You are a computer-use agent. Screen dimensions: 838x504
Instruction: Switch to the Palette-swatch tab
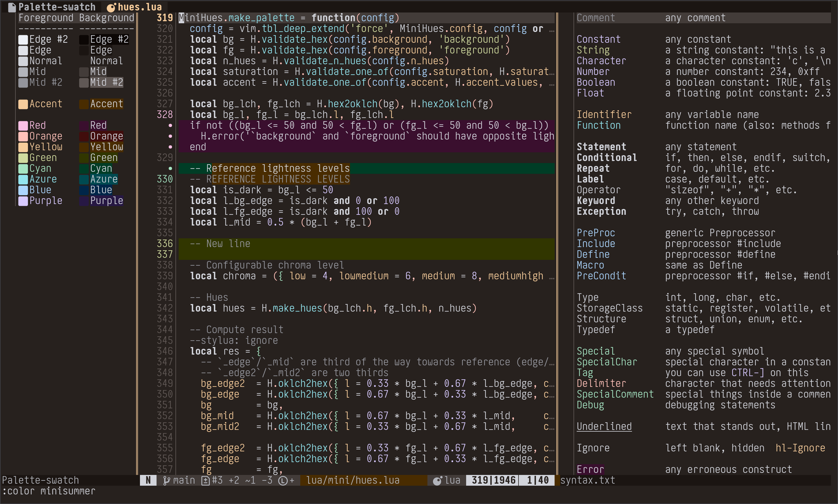(56, 7)
